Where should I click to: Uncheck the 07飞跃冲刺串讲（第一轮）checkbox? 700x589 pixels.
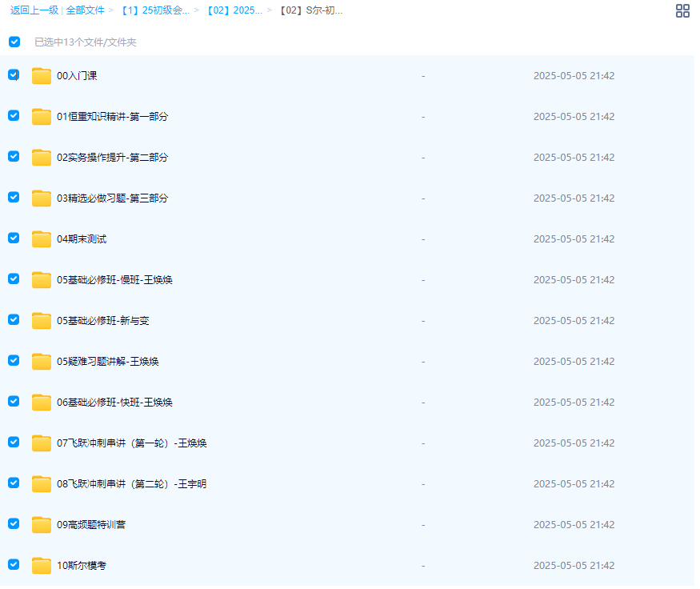tap(14, 442)
